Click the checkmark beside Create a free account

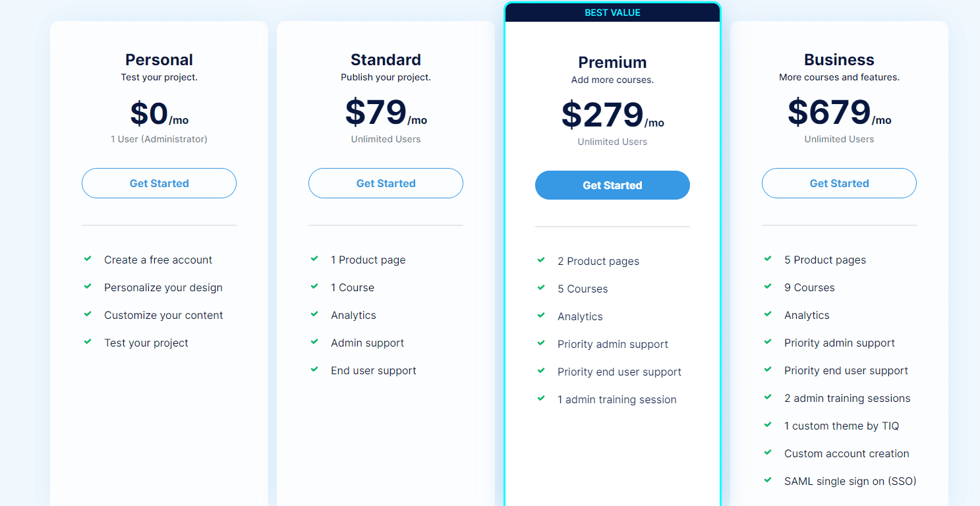[88, 260]
